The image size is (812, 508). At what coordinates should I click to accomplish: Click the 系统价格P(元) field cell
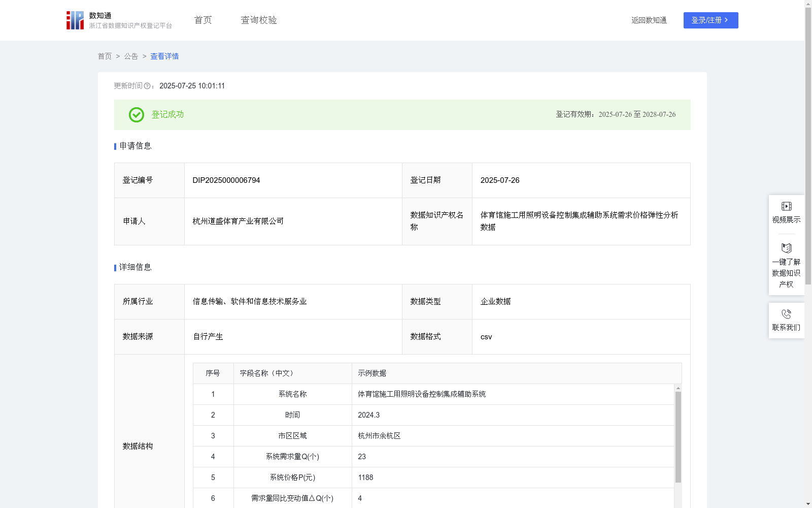(293, 478)
